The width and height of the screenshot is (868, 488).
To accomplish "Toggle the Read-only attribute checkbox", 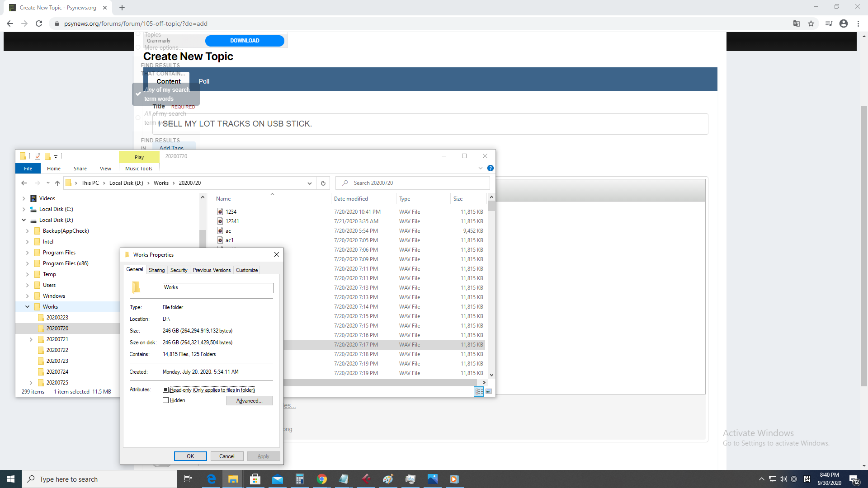I will (165, 389).
